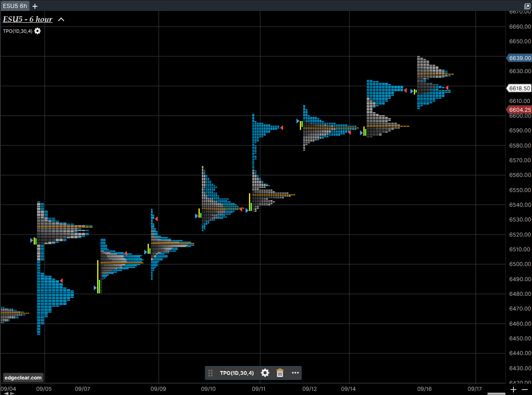Click the top-left TPO(1D,30,4) study label
The image size is (532, 395).
[x=18, y=31]
